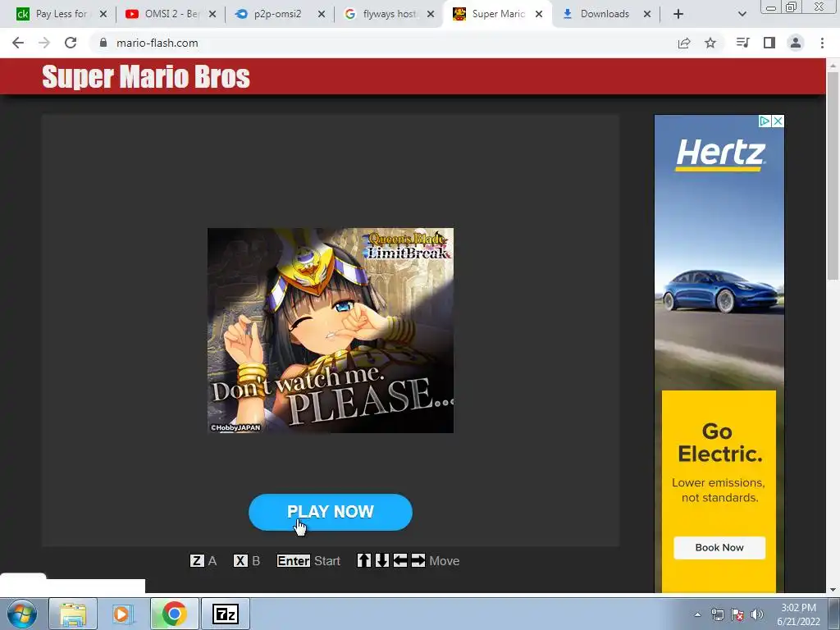Screen dimensions: 840x630
Task: Click the Go Electric text in ad
Action: tap(719, 442)
